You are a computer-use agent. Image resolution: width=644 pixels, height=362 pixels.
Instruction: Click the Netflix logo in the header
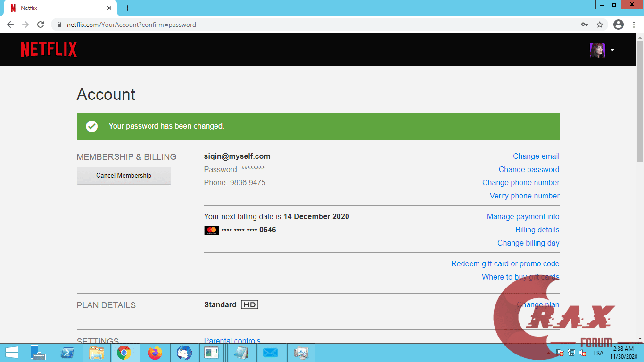[x=49, y=49]
